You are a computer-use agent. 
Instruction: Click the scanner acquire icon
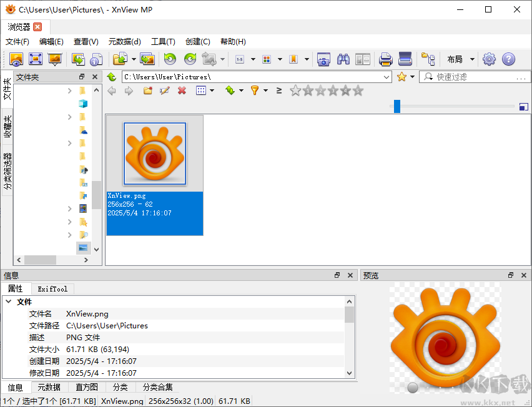(405, 59)
